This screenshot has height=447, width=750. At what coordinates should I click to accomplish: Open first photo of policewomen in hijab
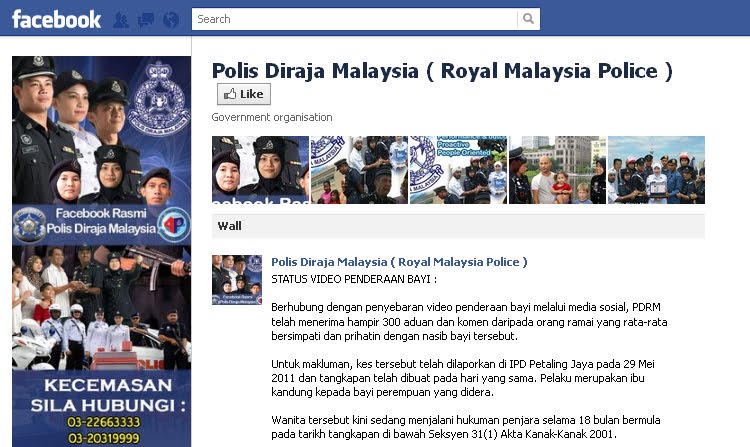260,170
